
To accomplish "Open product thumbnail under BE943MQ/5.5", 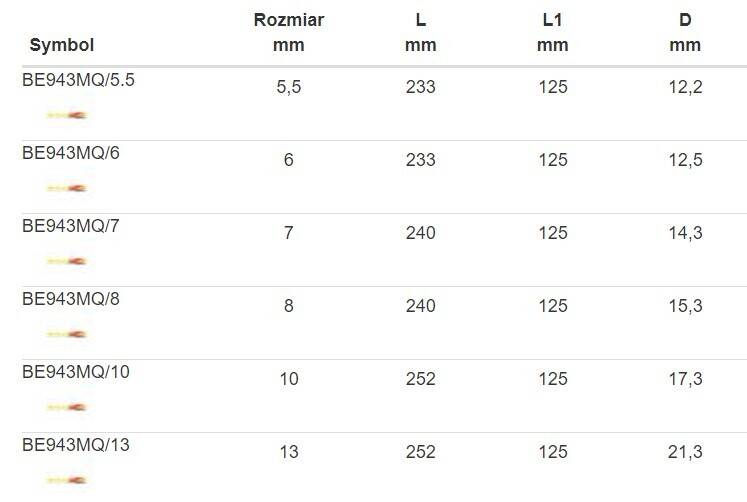I will (x=66, y=115).
